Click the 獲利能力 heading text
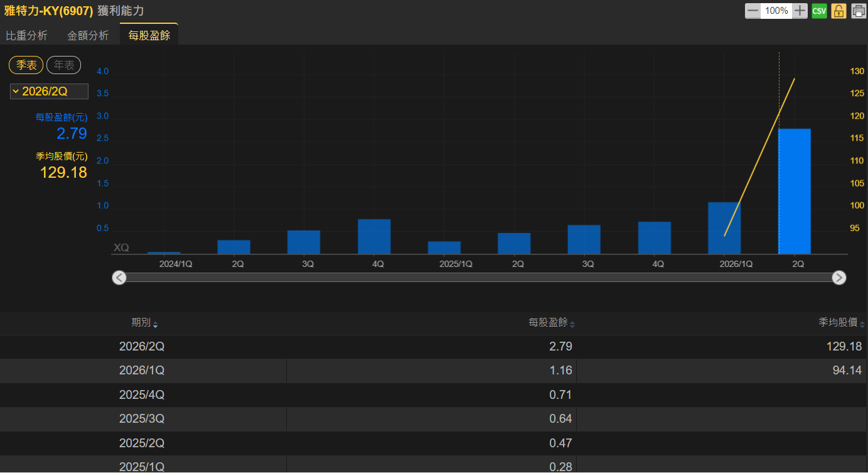Screen dimensions: 868x473 click(120, 11)
